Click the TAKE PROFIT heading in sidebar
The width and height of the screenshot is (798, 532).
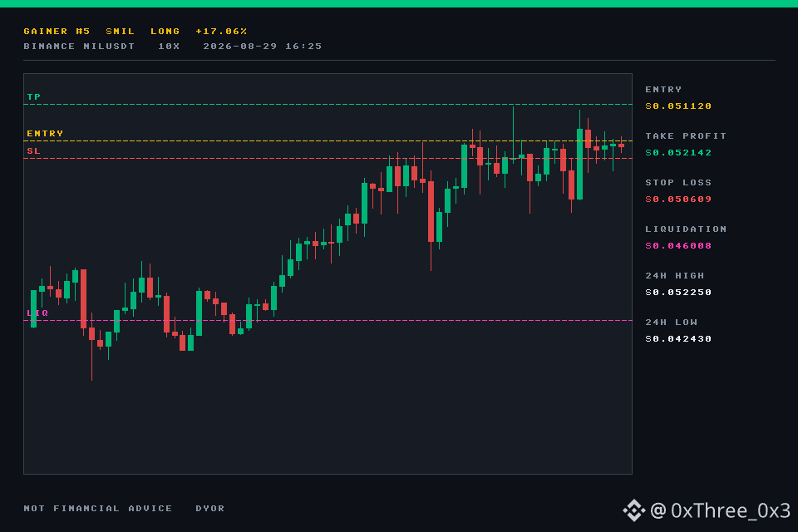[686, 136]
